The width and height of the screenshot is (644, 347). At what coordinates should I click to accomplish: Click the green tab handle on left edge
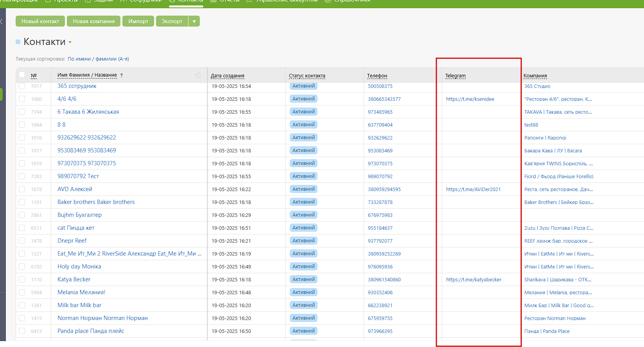[x=1, y=94]
